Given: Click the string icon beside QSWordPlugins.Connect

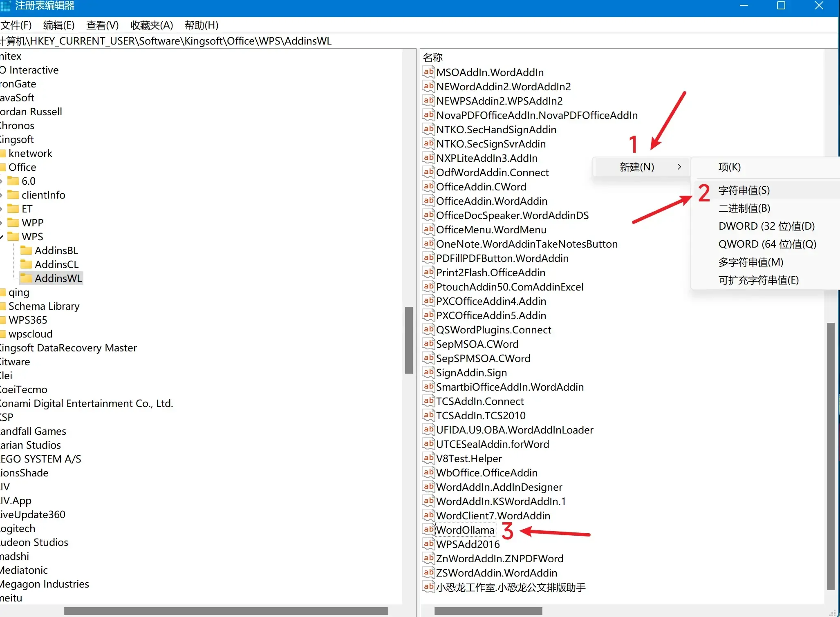Looking at the screenshot, I should [428, 329].
